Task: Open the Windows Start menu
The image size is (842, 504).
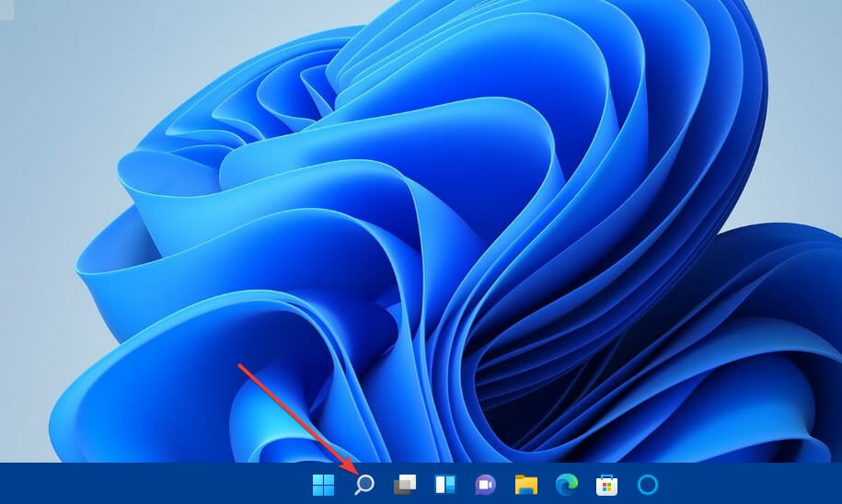Action: pos(323,485)
